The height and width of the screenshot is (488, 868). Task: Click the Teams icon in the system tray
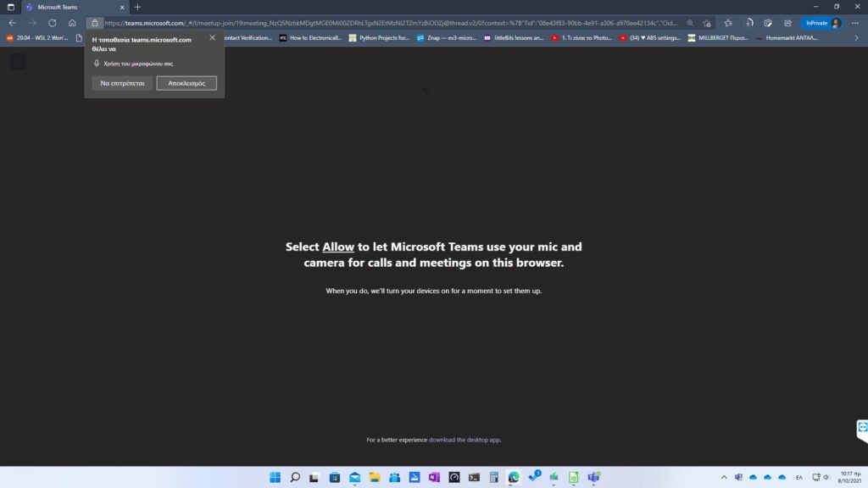(738, 477)
